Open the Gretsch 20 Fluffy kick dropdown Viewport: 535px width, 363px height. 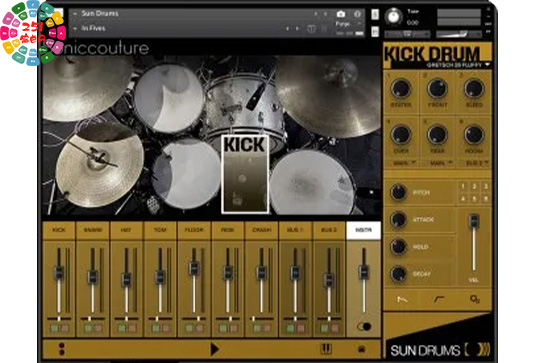point(458,65)
